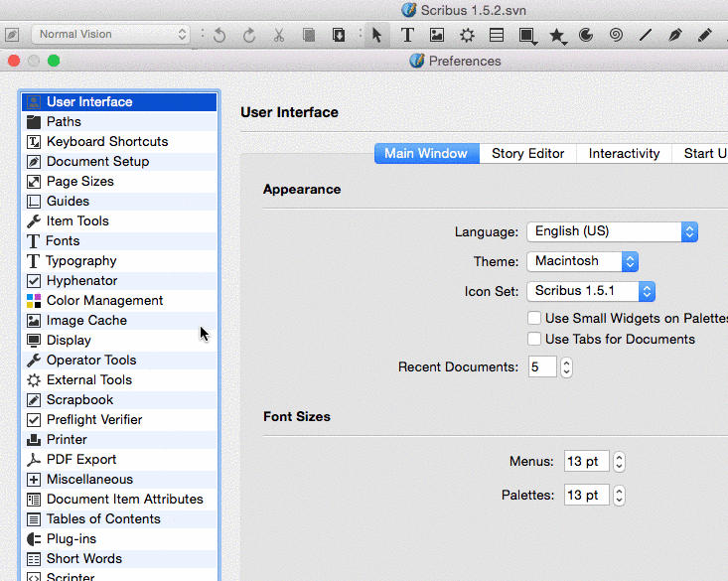Click the Select Item arrow tool
Viewport: 728px width, 581px height.
(376, 35)
